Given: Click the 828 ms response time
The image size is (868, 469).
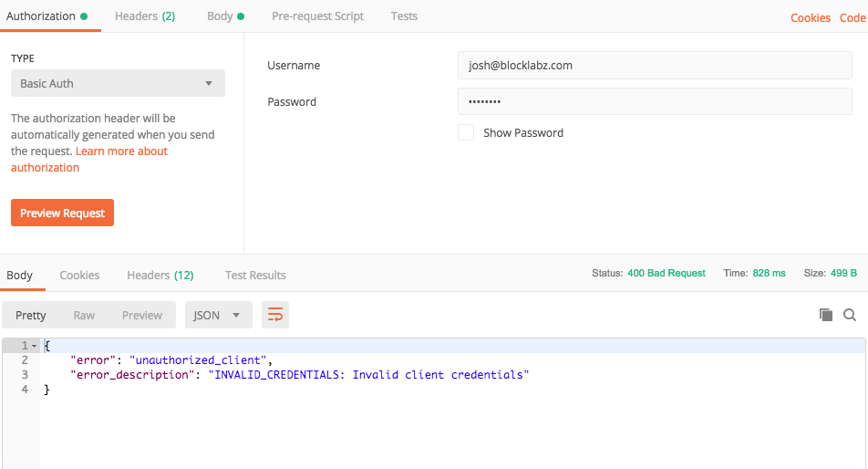Looking at the screenshot, I should click(x=769, y=273).
